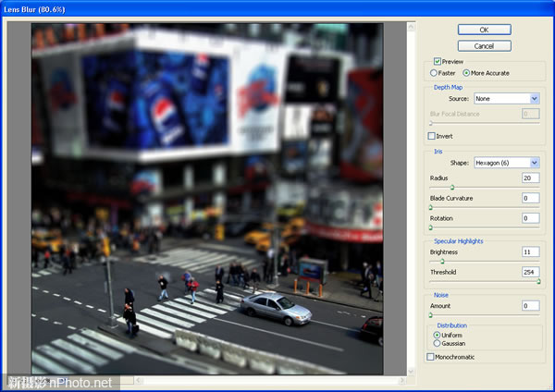Select the Faster preview option

[x=434, y=73]
